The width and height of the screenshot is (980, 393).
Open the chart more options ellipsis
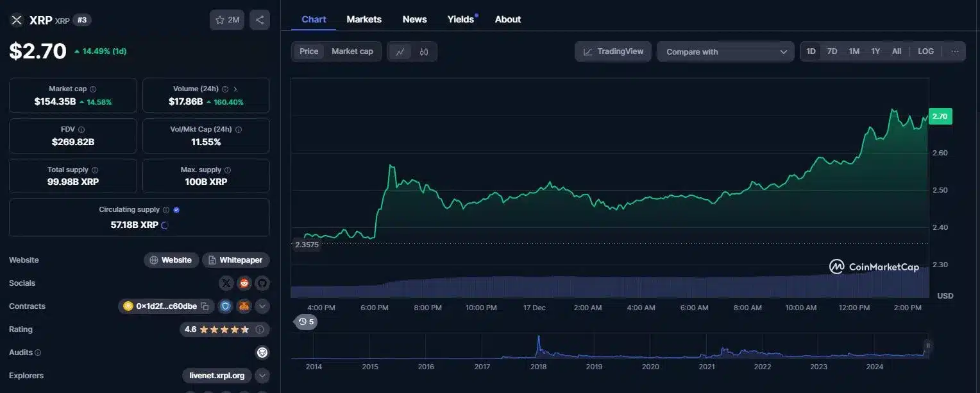955,51
